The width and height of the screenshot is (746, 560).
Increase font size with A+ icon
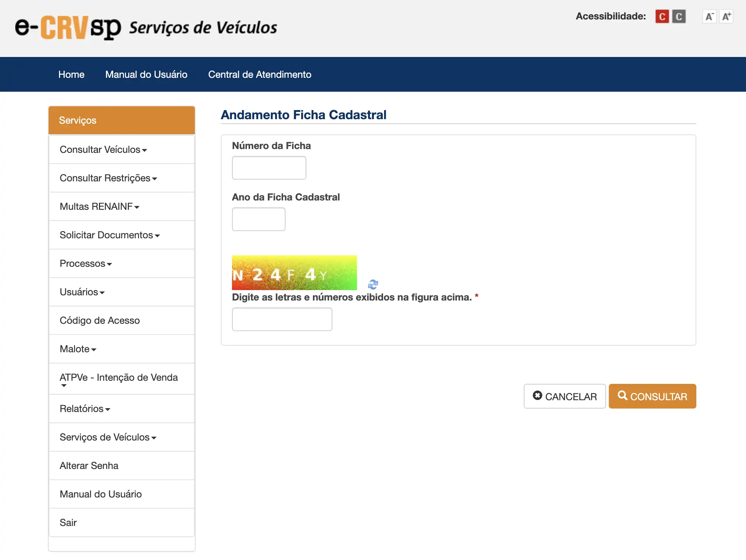(x=726, y=16)
